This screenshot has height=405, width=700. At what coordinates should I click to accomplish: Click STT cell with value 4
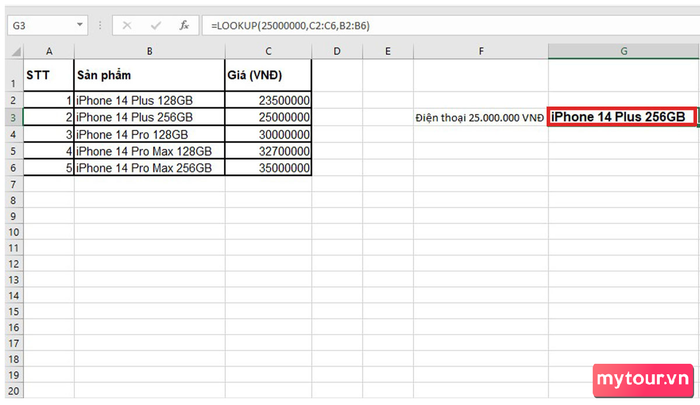click(x=49, y=151)
